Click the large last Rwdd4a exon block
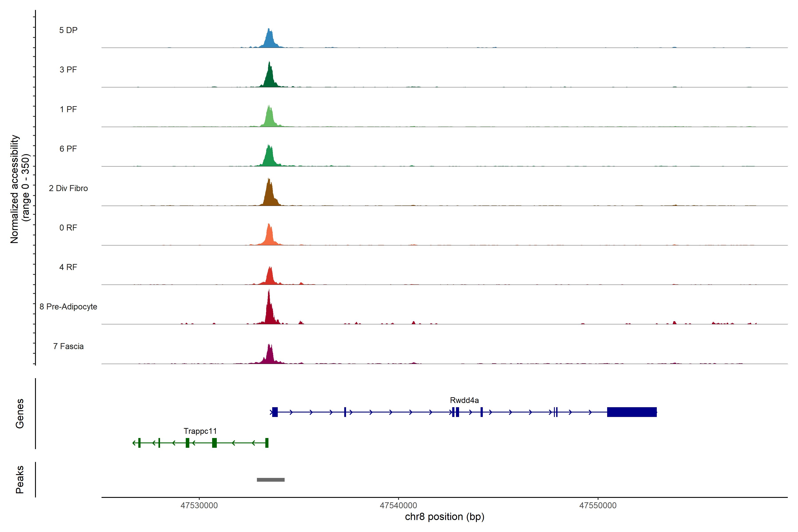This screenshot has height=532, width=798. 632,412
